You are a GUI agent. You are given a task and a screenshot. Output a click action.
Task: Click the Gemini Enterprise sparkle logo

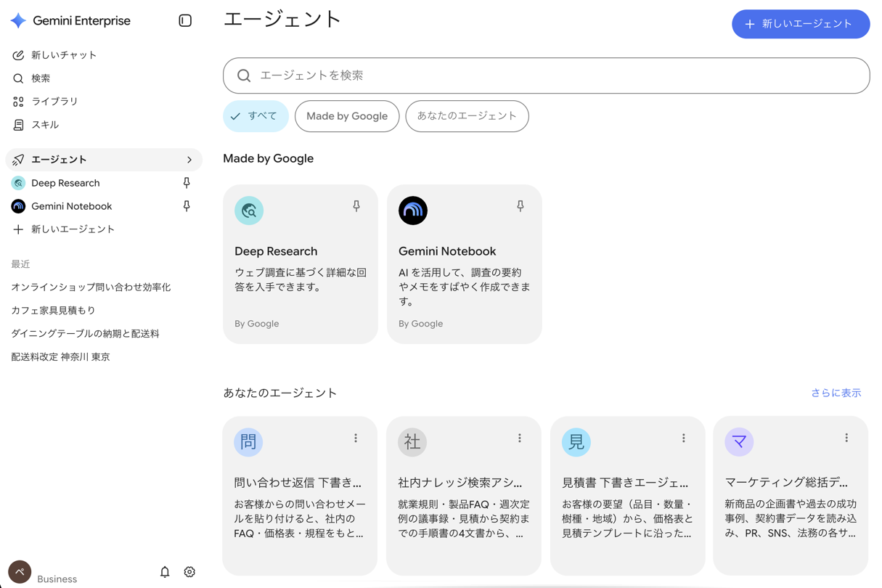pyautogui.click(x=18, y=21)
